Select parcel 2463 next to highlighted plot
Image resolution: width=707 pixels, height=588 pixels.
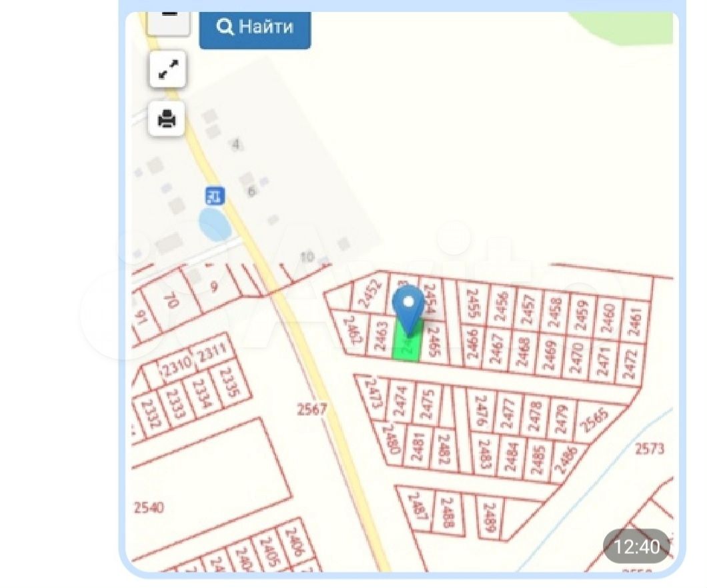(x=382, y=335)
